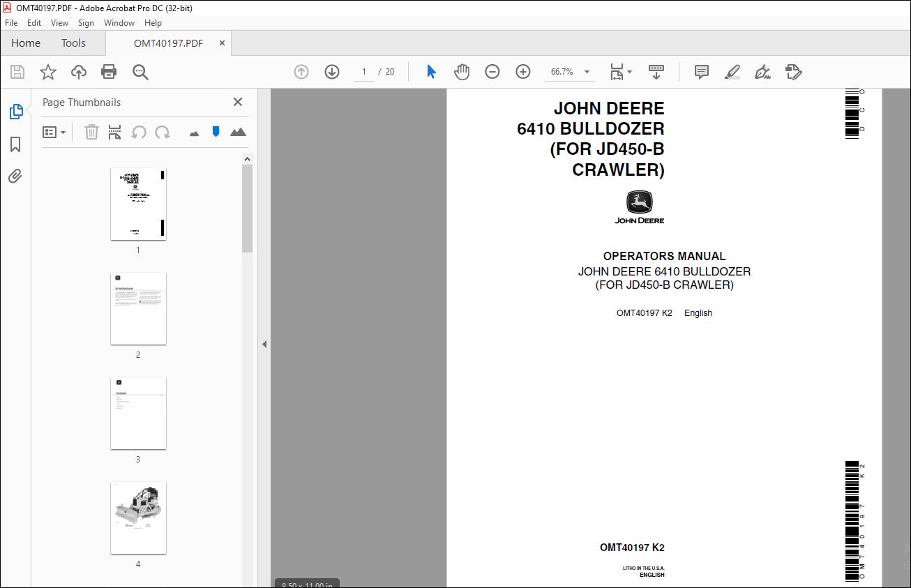Screen dimensions: 911x588
Task: Select the Highlight text tool
Action: (732, 72)
